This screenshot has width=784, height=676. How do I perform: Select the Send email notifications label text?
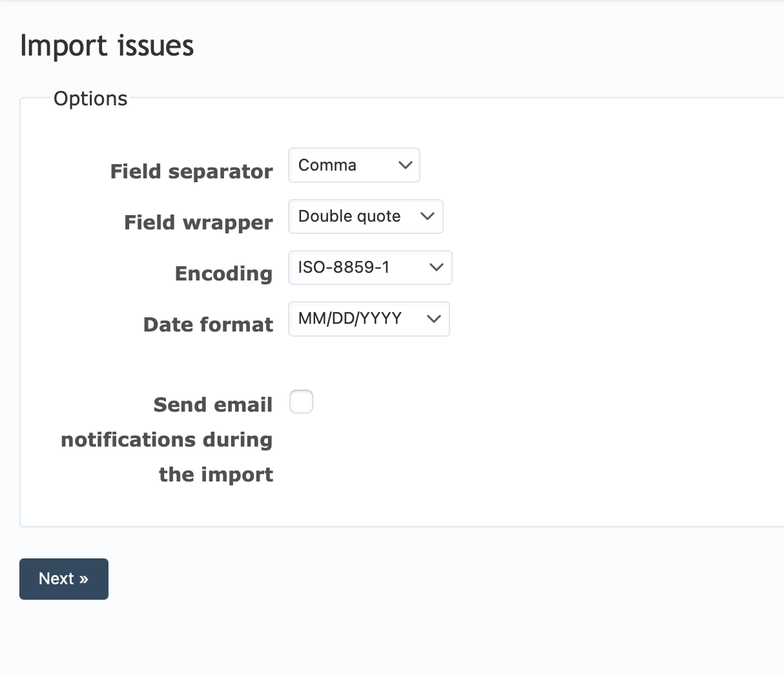tap(166, 439)
